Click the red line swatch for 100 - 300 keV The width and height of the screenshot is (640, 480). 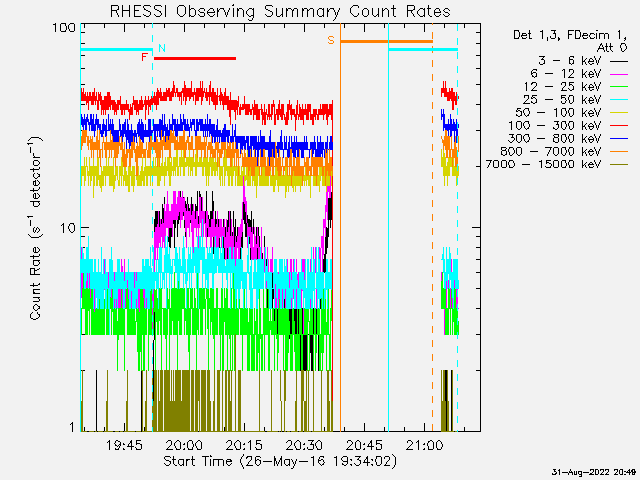619,126
